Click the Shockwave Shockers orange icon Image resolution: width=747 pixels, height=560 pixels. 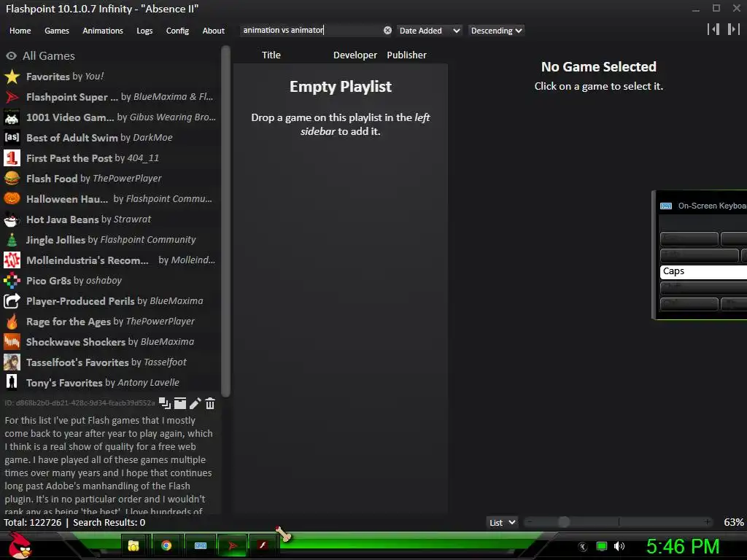12,342
